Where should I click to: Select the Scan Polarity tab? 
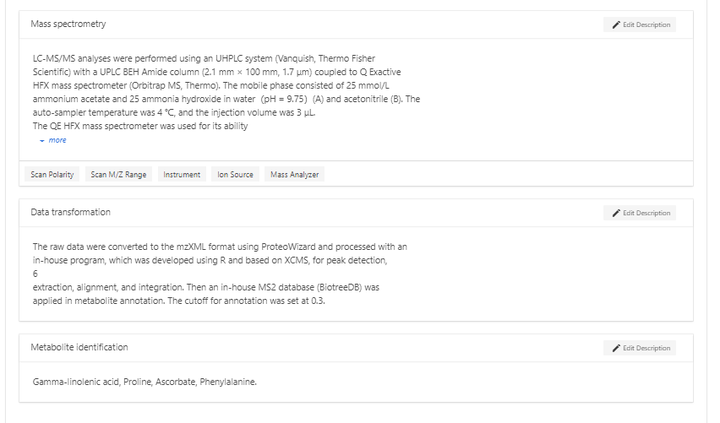point(52,175)
